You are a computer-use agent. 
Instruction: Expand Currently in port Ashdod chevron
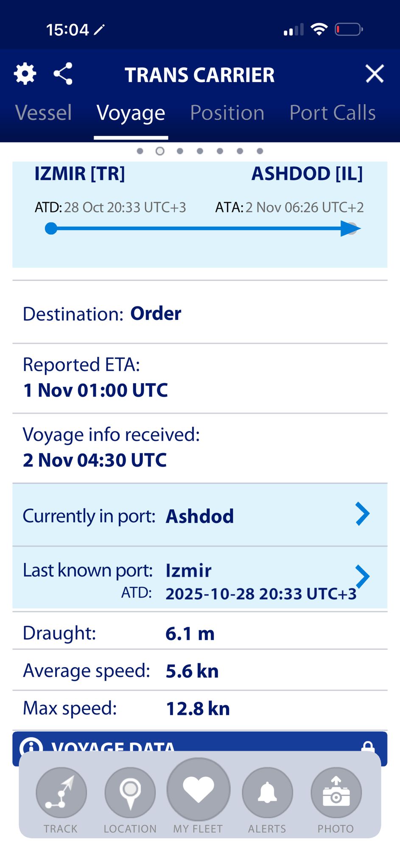[362, 514]
